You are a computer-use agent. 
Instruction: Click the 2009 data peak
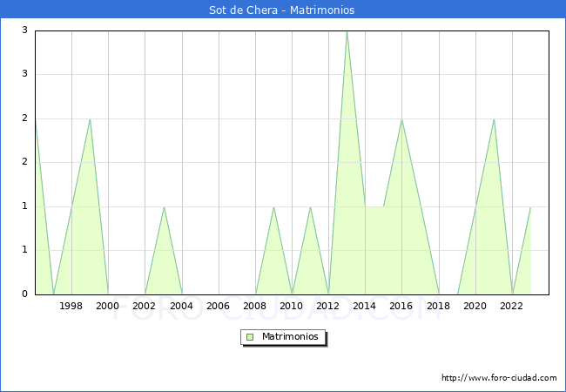(273, 207)
